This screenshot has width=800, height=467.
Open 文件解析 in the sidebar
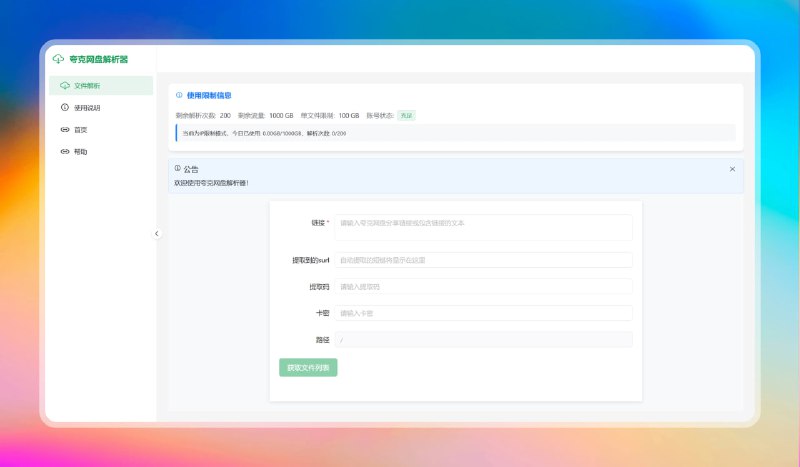[x=101, y=86]
